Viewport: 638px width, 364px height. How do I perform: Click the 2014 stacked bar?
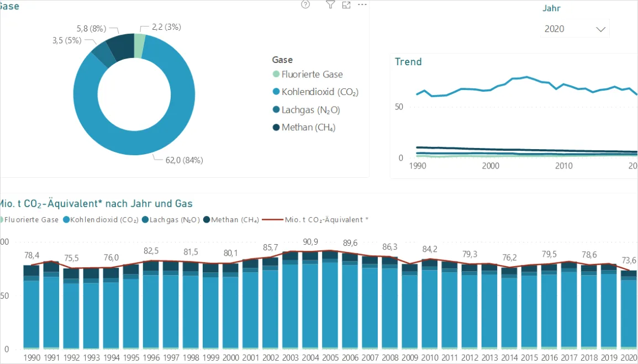[509, 308]
